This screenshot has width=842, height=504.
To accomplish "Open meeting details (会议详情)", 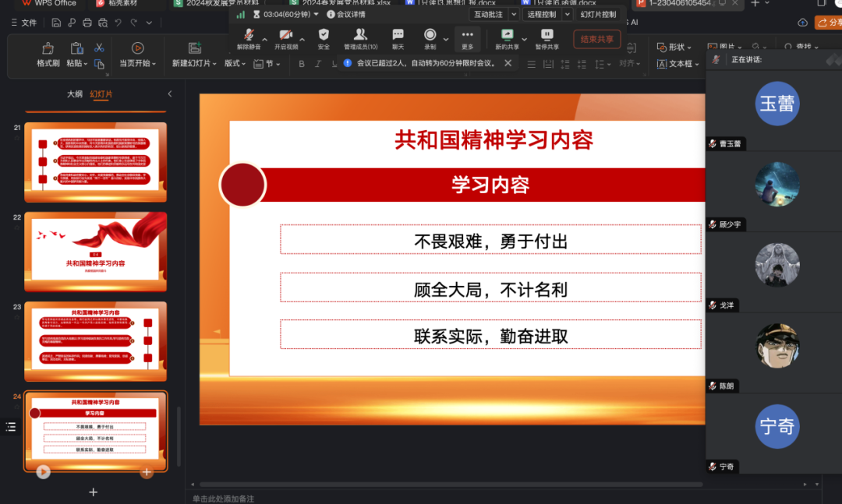I will [345, 14].
